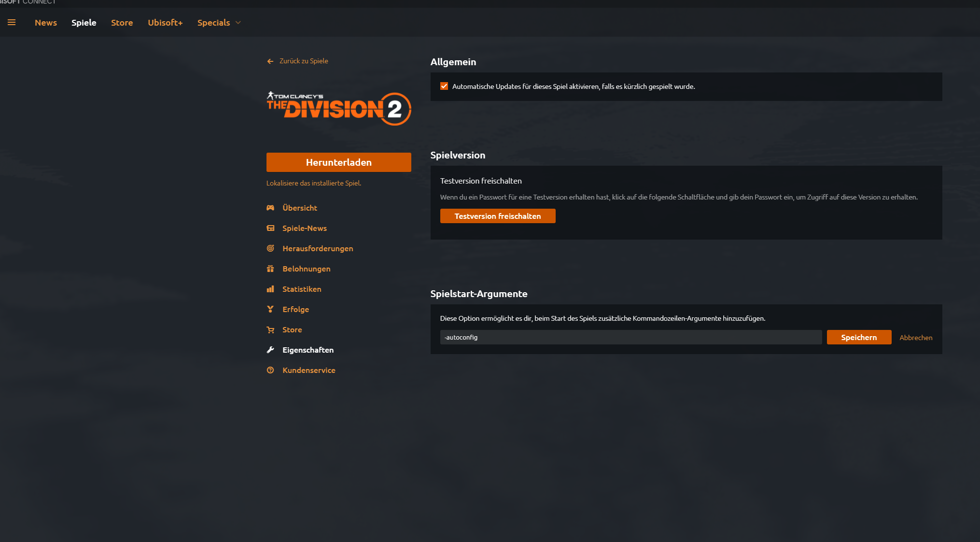Disable the automatic updates checkbox

(444, 86)
